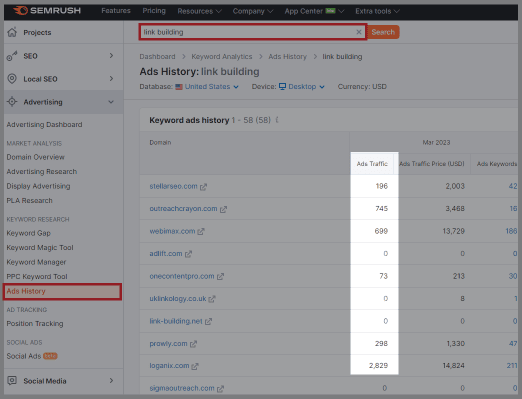
Task: Click the Semrush logo
Action: tap(47, 11)
